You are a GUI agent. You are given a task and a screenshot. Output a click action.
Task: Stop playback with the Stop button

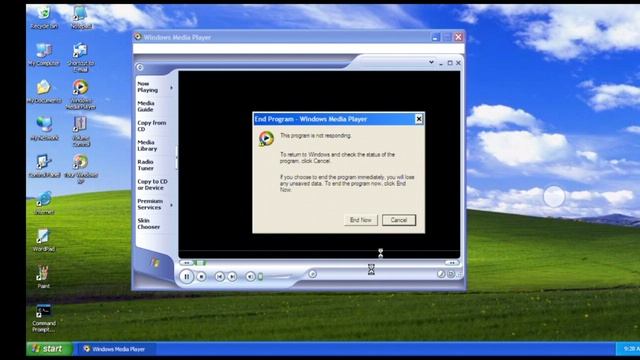pyautogui.click(x=201, y=277)
